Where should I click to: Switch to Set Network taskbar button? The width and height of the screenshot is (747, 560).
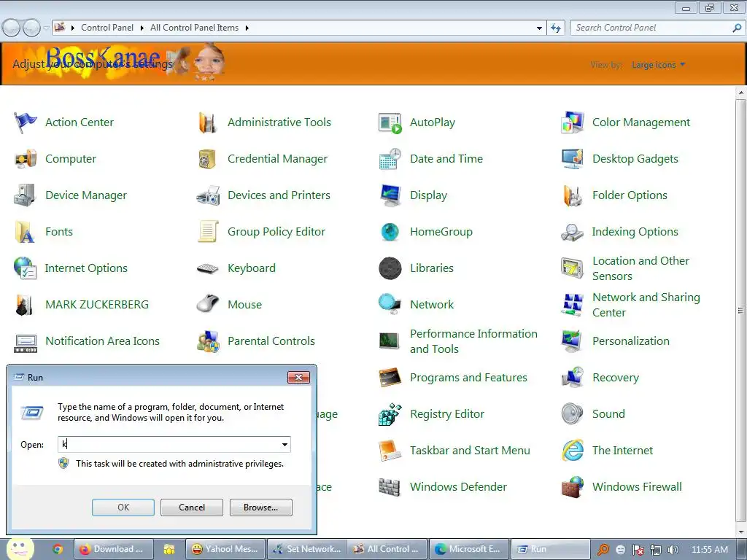click(307, 549)
